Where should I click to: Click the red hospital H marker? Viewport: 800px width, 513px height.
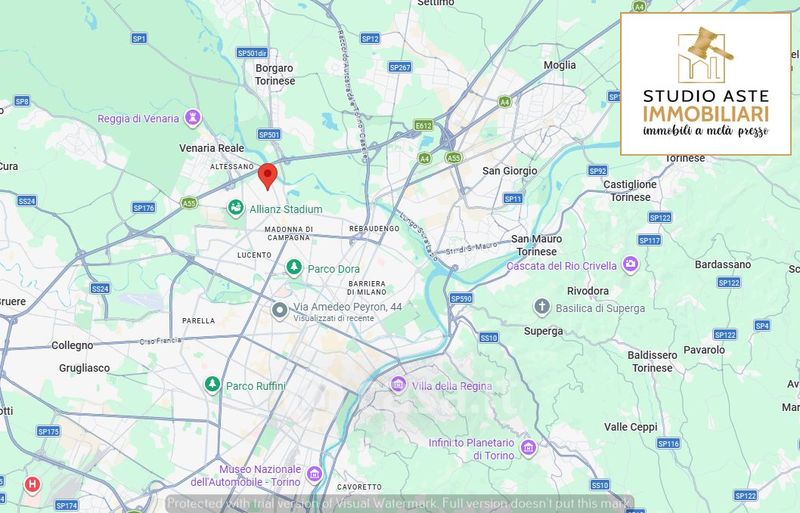(x=32, y=484)
